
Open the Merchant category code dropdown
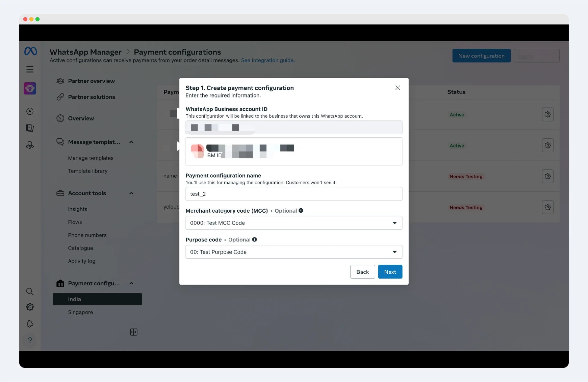[x=294, y=223]
